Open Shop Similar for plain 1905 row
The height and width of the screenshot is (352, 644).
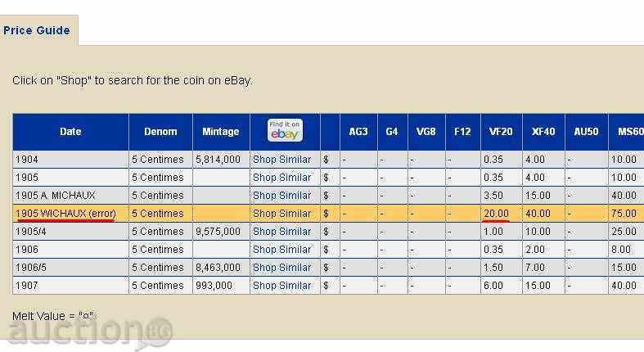(281, 178)
